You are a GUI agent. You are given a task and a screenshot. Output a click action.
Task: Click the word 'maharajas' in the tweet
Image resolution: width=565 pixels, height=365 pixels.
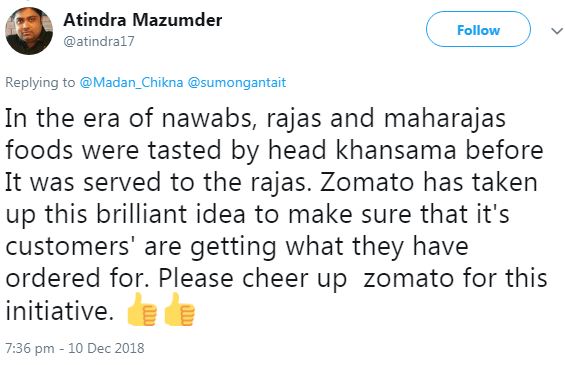point(445,120)
